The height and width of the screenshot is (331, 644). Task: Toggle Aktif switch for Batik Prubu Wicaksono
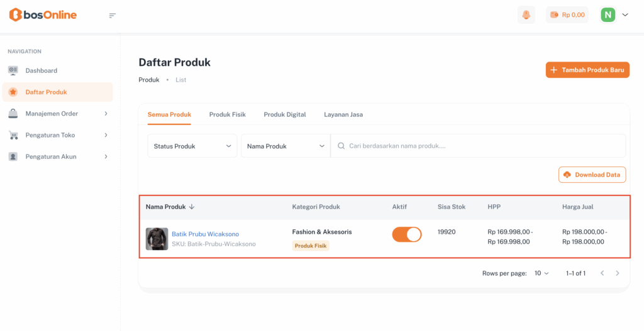coord(407,234)
